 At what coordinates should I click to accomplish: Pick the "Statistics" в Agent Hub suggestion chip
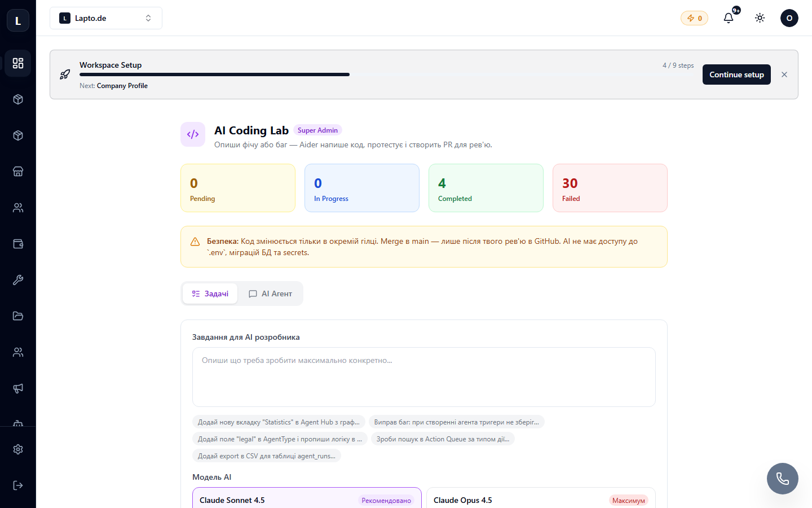click(279, 422)
